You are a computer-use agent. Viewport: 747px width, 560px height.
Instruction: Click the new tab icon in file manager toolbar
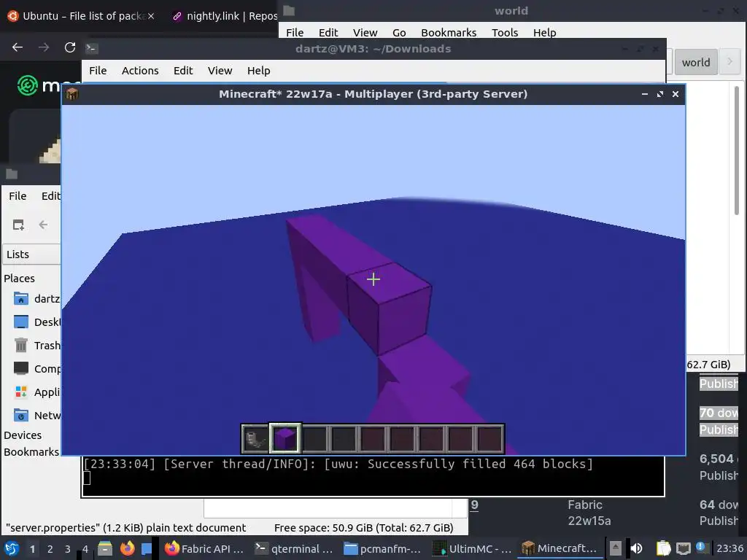[x=18, y=225]
